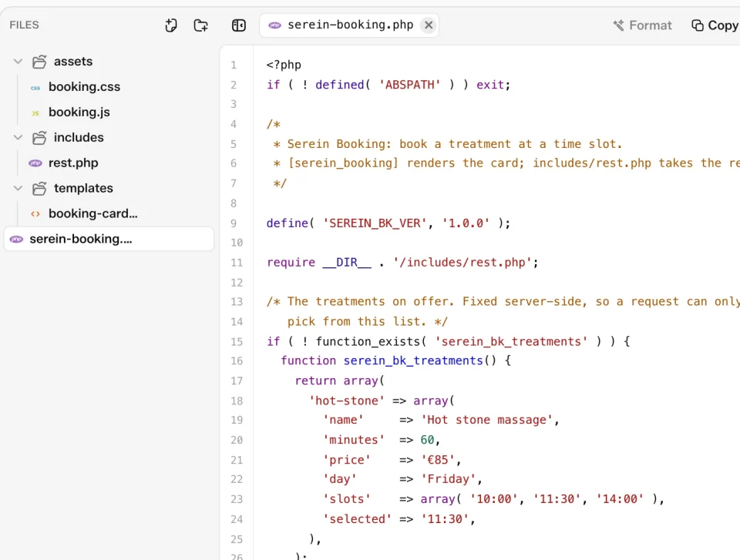This screenshot has width=740, height=560.
Task: Click the PHP icon beside serein-booking in tree
Action: pos(16,240)
